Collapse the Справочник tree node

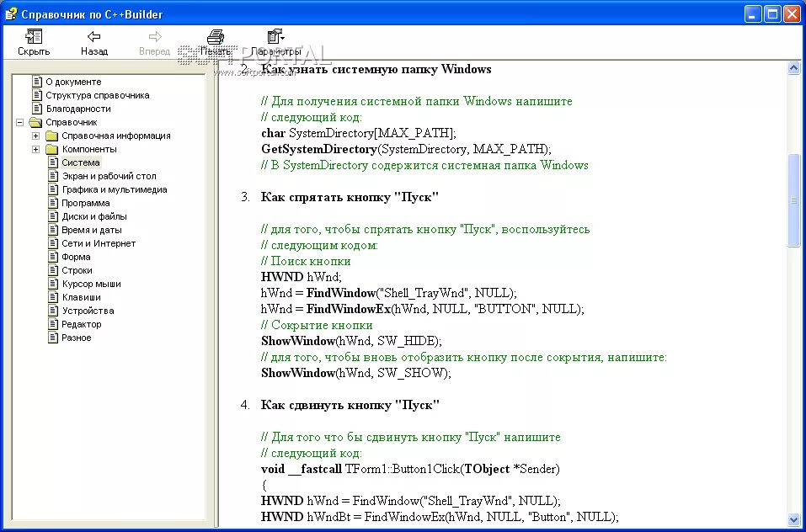point(19,122)
